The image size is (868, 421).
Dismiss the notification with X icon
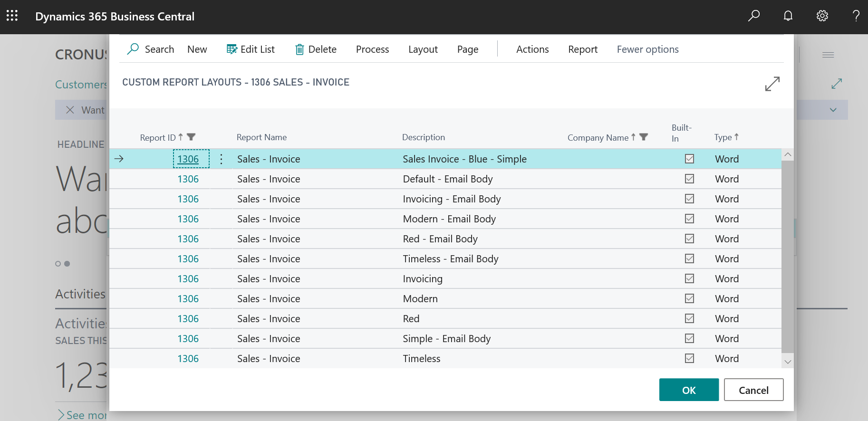tap(70, 110)
